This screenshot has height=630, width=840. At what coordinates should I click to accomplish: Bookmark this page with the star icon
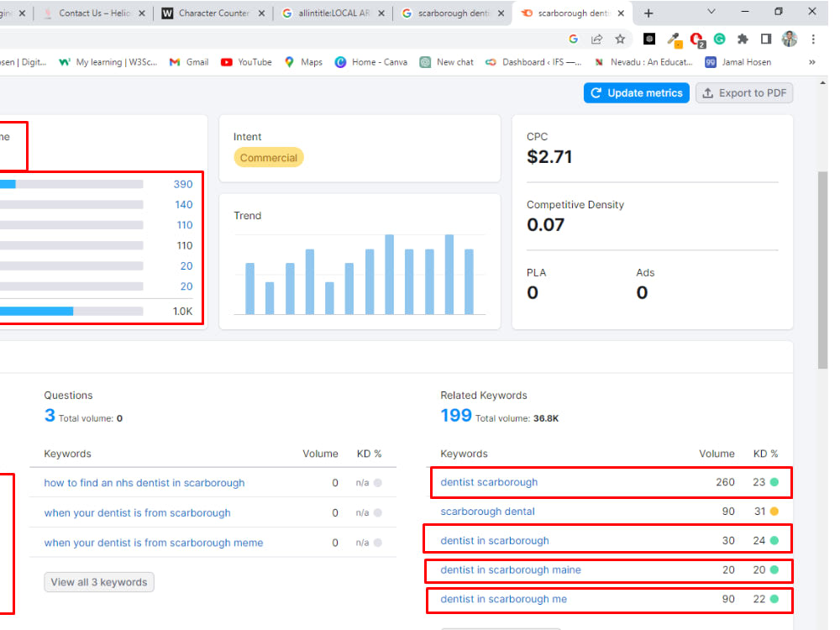click(x=620, y=39)
